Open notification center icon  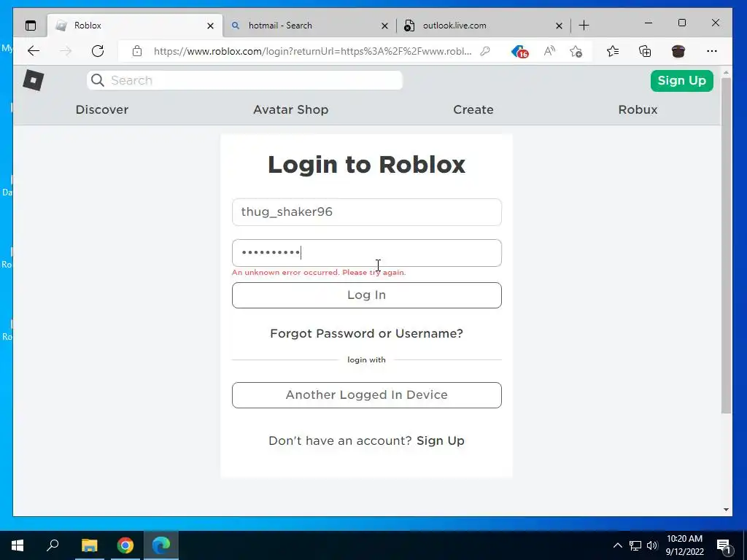coord(724,546)
